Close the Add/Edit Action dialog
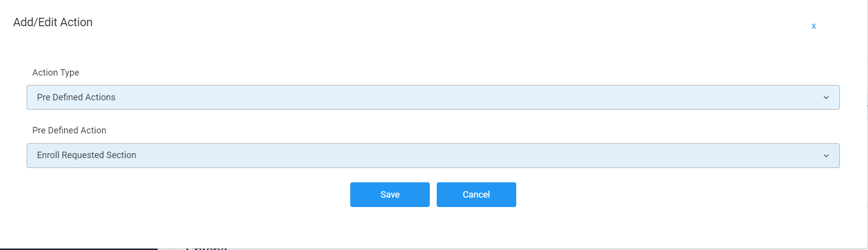The image size is (868, 250). coord(814,26)
